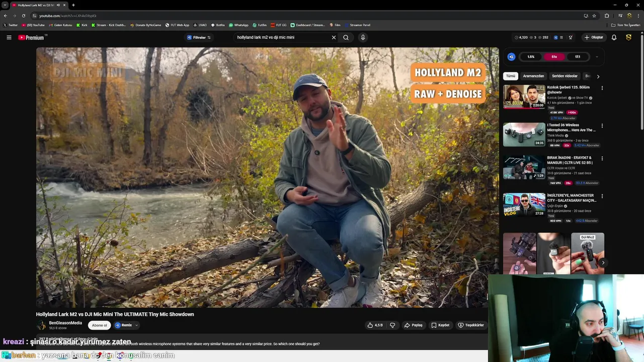Open new browser tab
Viewport: 644px width, 362px height.
pos(73,5)
